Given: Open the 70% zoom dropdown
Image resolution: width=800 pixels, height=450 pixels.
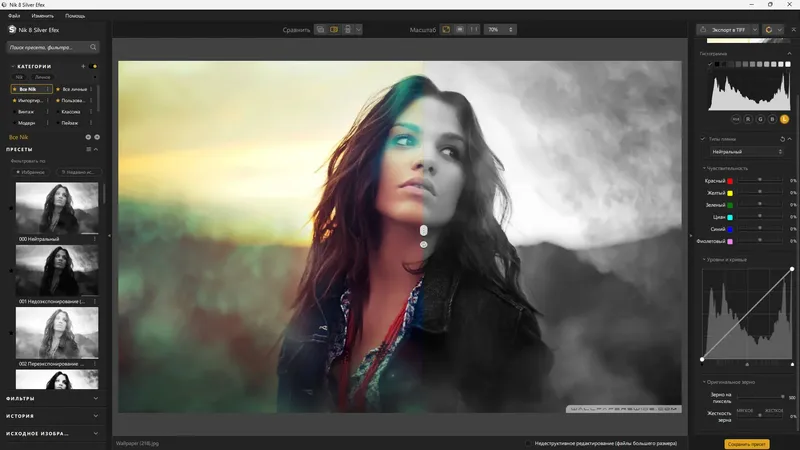Looking at the screenshot, I should [500, 30].
